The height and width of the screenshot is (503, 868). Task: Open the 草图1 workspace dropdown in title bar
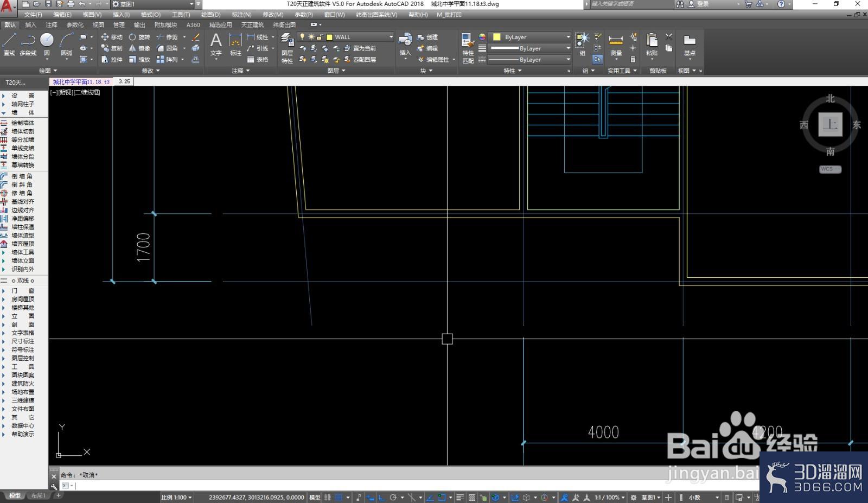(152, 4)
